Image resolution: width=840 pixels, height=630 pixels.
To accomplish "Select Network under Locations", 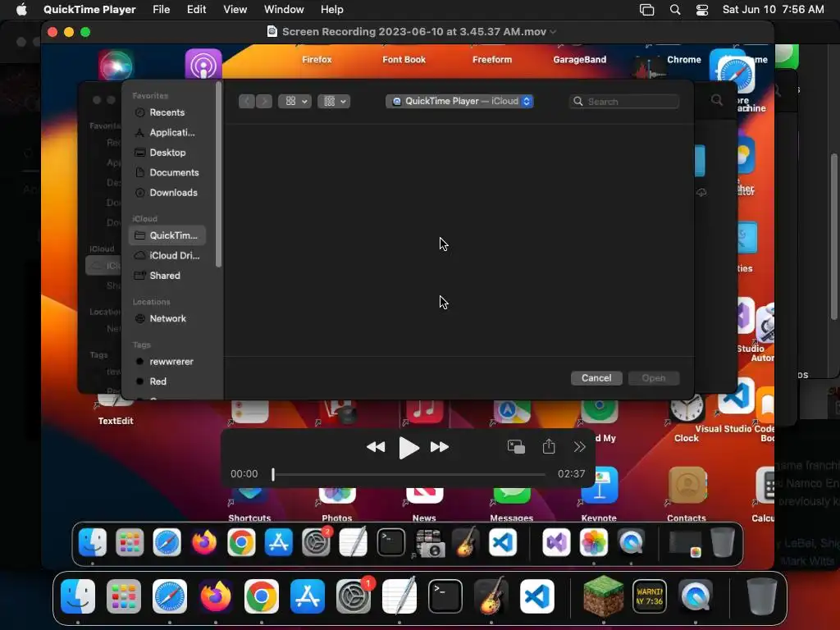I will 167,318.
